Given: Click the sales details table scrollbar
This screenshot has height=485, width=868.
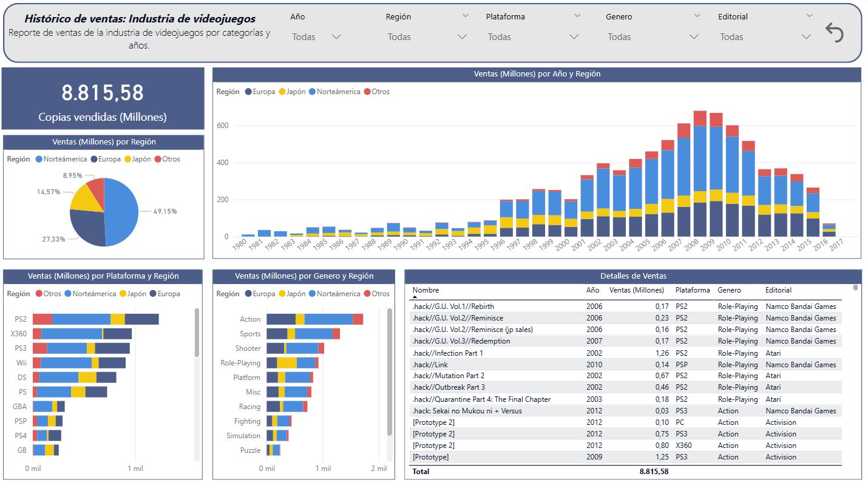Looking at the screenshot, I should pyautogui.click(x=856, y=288).
